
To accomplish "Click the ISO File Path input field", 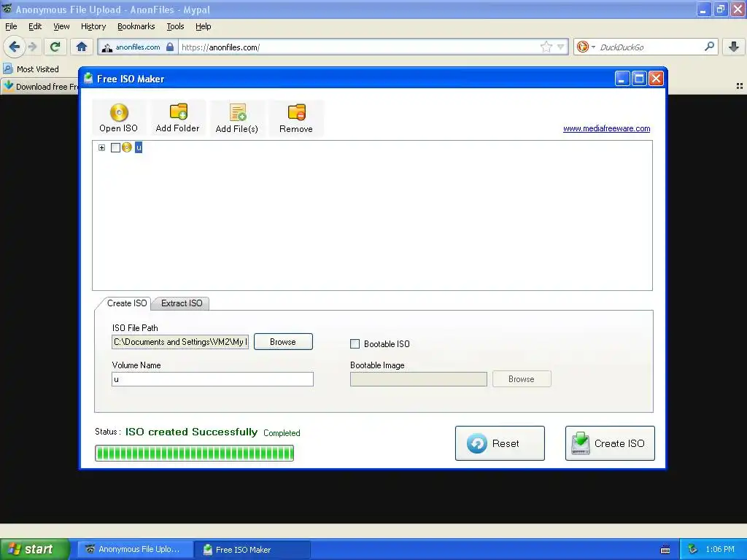I will [180, 342].
